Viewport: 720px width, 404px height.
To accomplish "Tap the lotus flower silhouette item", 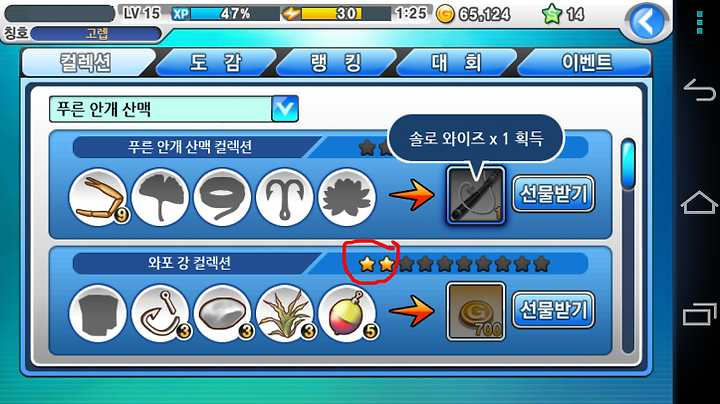I will click(x=347, y=196).
